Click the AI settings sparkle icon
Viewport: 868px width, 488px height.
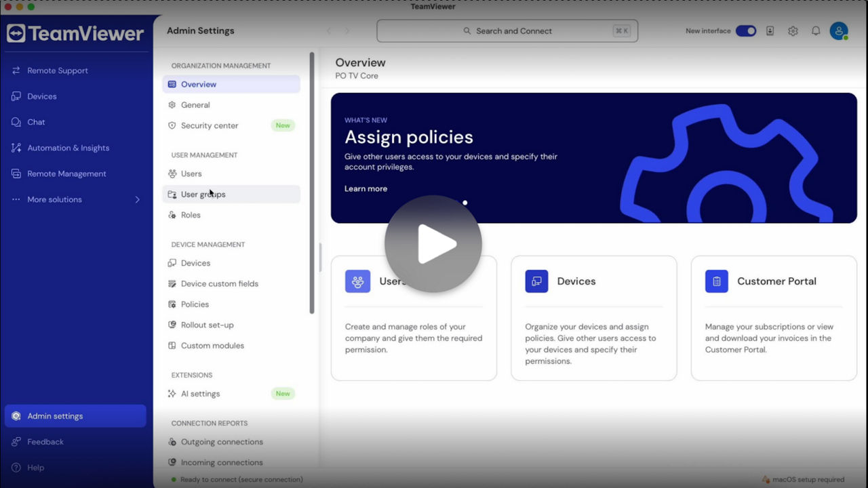[172, 394]
